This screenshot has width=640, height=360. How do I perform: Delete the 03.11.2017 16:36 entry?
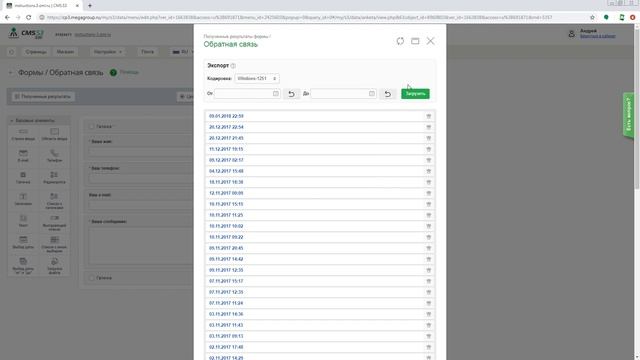tap(429, 314)
